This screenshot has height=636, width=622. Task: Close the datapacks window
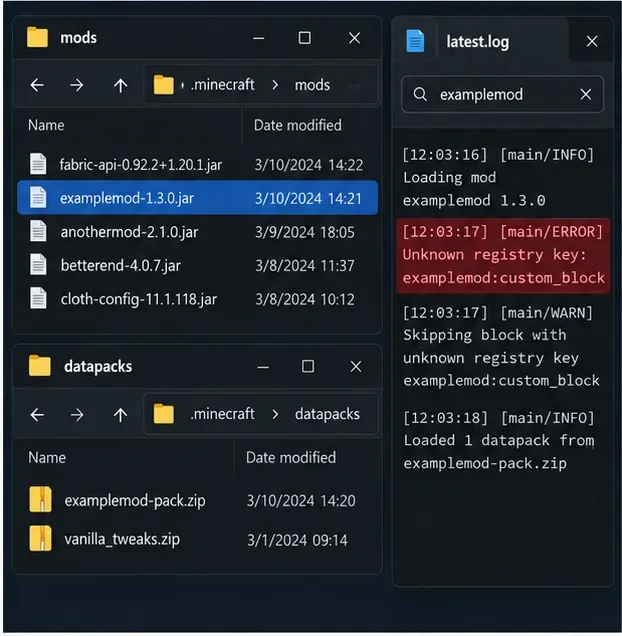(356, 367)
